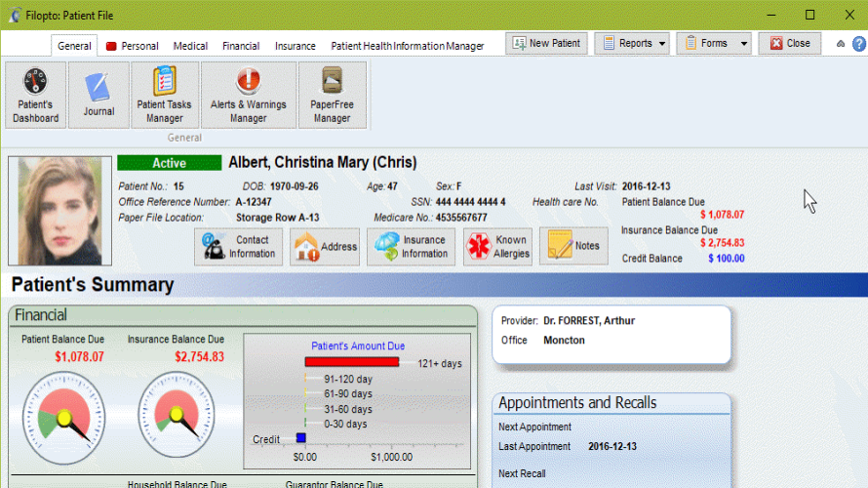868x488 pixels.
Task: Collapse the ribbon with small arrow icon
Action: [x=841, y=44]
